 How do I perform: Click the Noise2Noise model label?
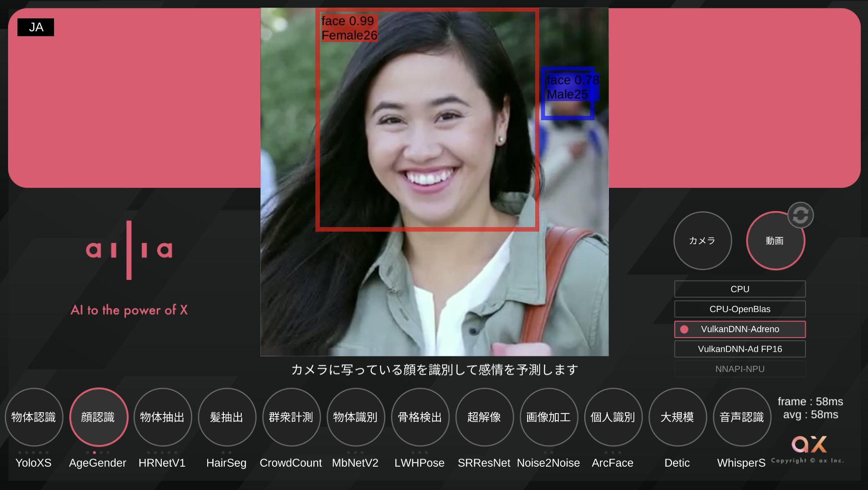click(548, 463)
